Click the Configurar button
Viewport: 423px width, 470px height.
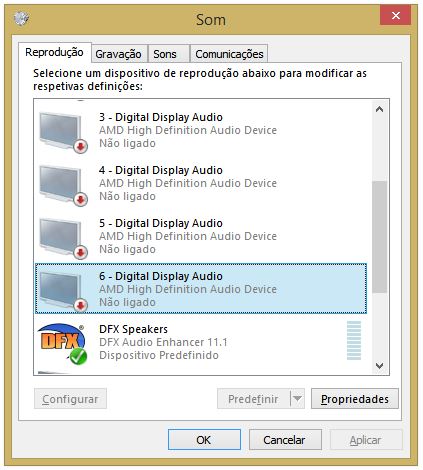coord(70,399)
